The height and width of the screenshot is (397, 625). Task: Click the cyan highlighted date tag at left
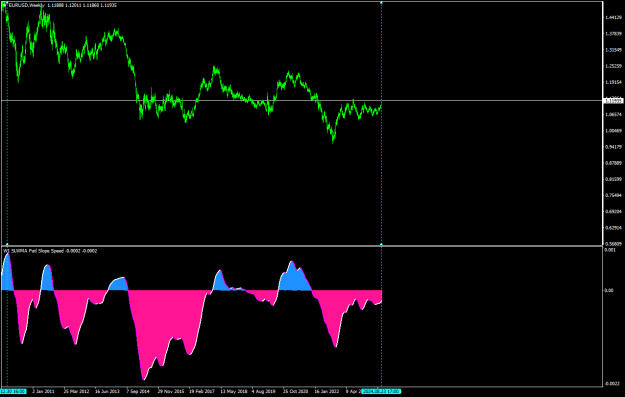coord(13,391)
